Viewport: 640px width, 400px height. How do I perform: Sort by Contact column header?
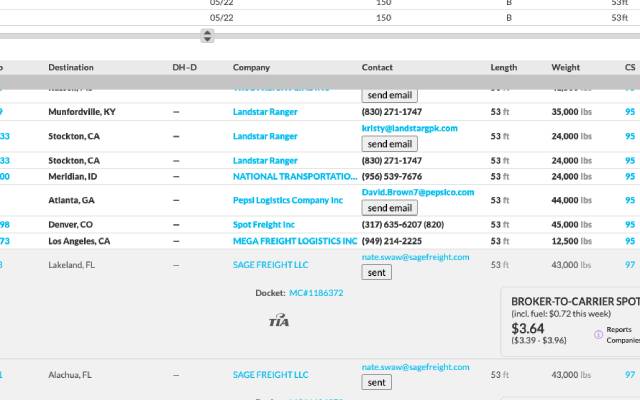point(377,67)
